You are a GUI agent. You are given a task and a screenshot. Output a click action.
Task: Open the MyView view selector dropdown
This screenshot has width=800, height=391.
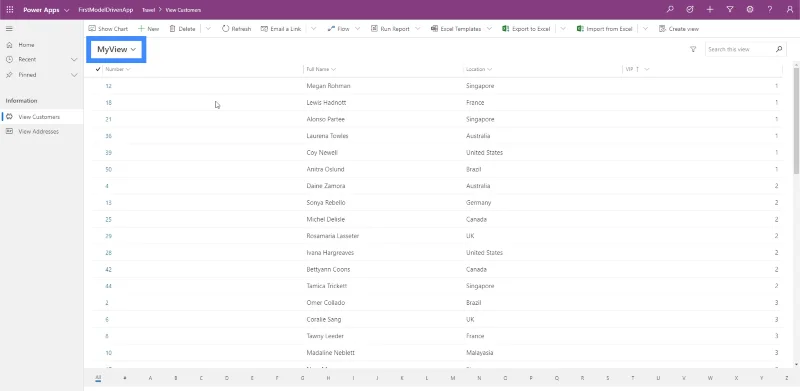[116, 50]
